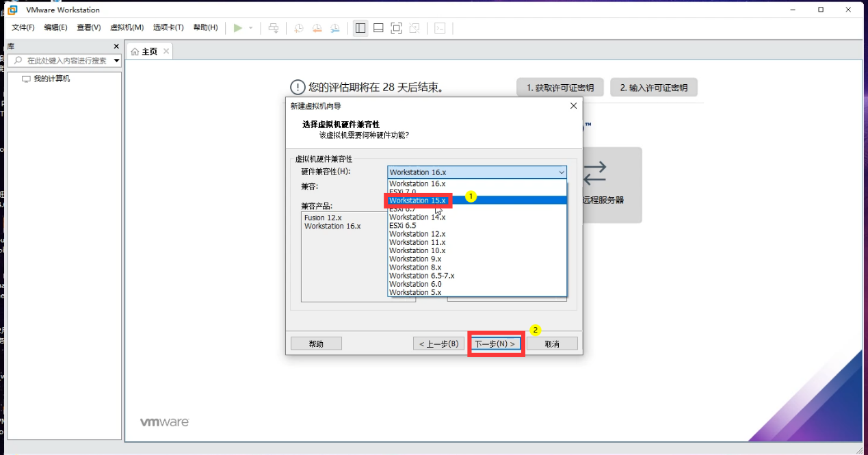Open the 编辑(E) menu

click(x=55, y=27)
